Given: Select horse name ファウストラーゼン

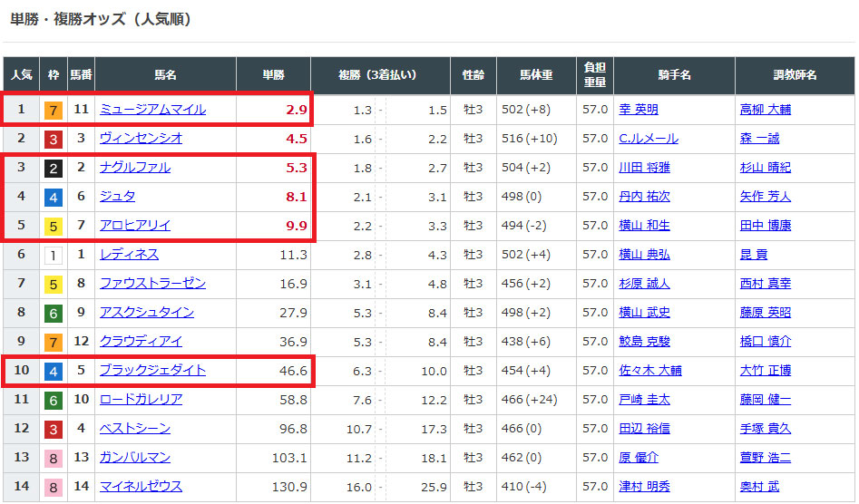Looking at the screenshot, I should click(152, 284).
